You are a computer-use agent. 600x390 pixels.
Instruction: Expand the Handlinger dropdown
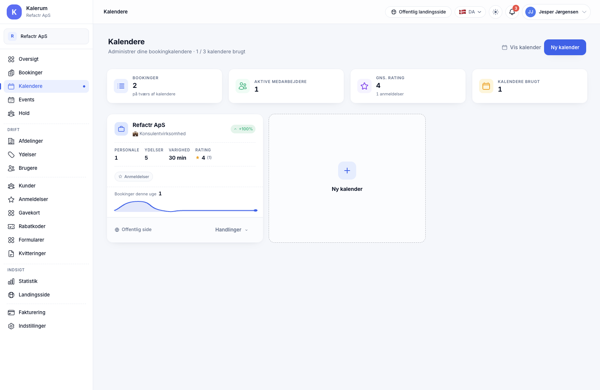tap(232, 230)
